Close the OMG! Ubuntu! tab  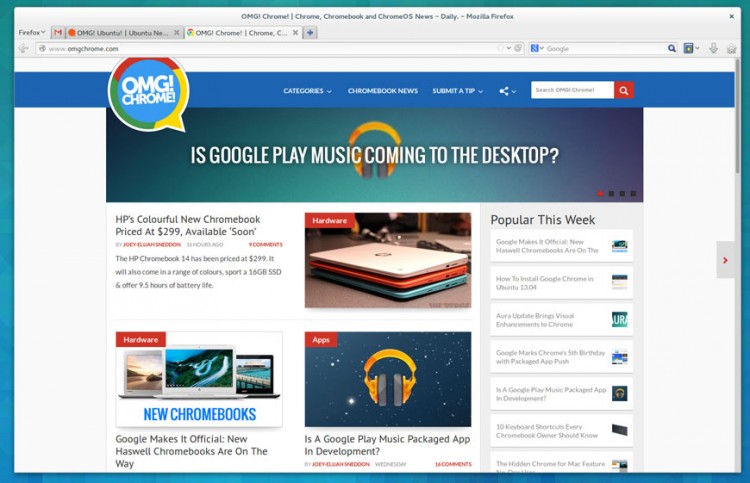point(176,33)
